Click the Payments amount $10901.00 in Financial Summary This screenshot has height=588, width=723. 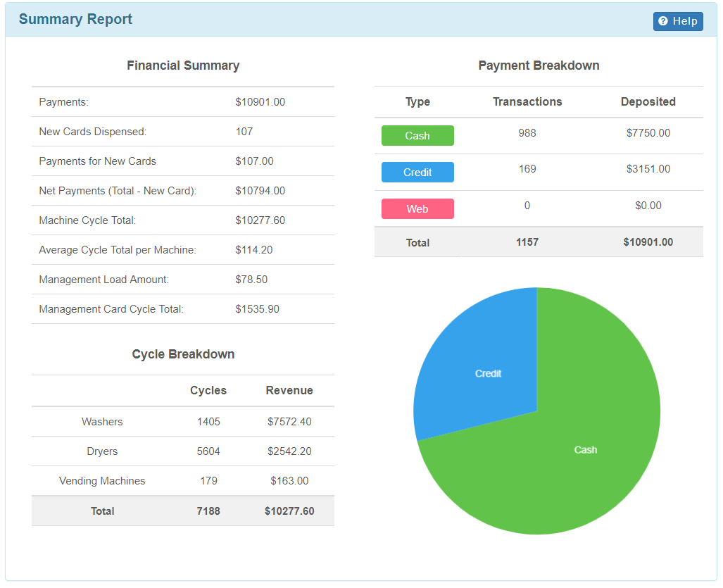tap(260, 102)
